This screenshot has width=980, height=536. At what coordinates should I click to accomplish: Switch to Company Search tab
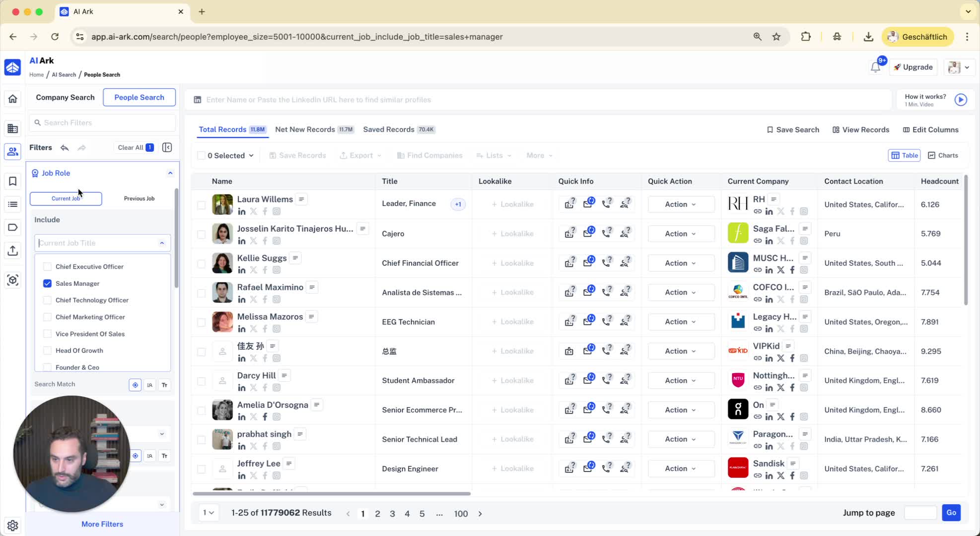pos(65,97)
